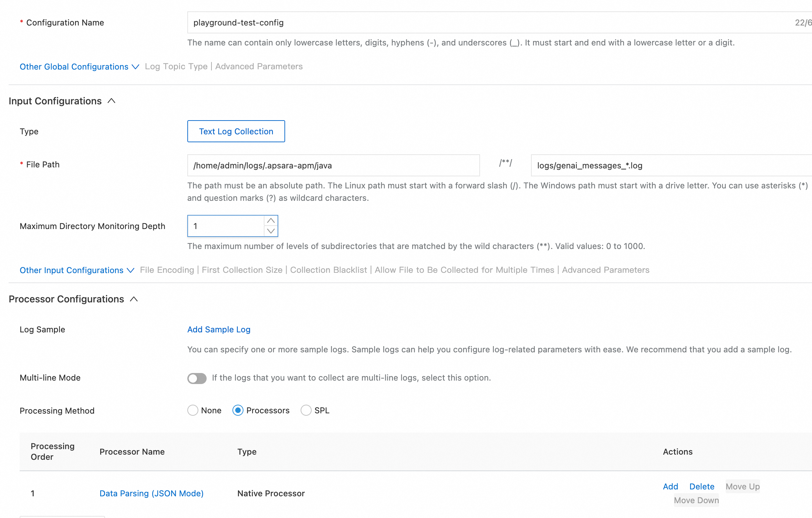Expand Other Global Configurations
The height and width of the screenshot is (518, 812).
pyautogui.click(x=79, y=66)
